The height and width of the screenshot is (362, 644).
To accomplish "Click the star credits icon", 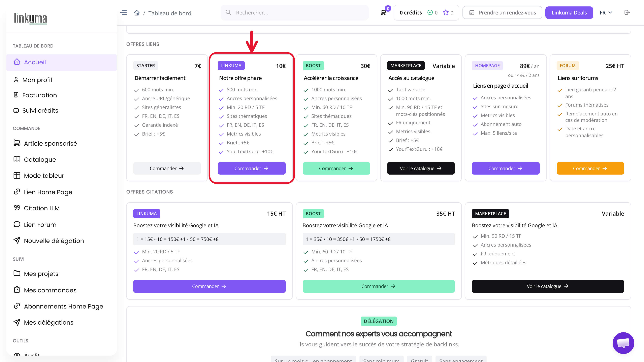I will coord(446,12).
